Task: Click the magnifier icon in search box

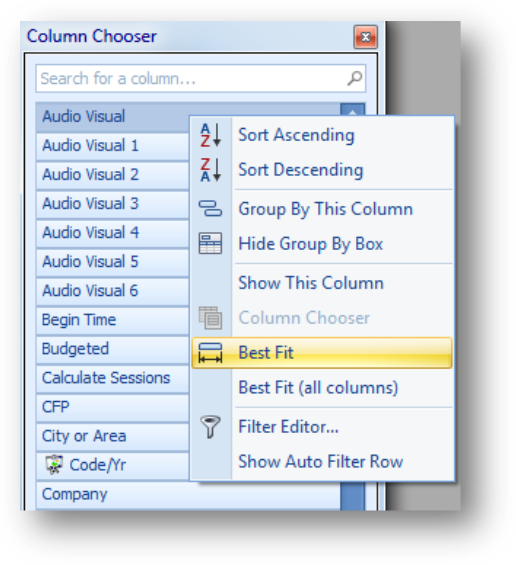Action: click(355, 79)
